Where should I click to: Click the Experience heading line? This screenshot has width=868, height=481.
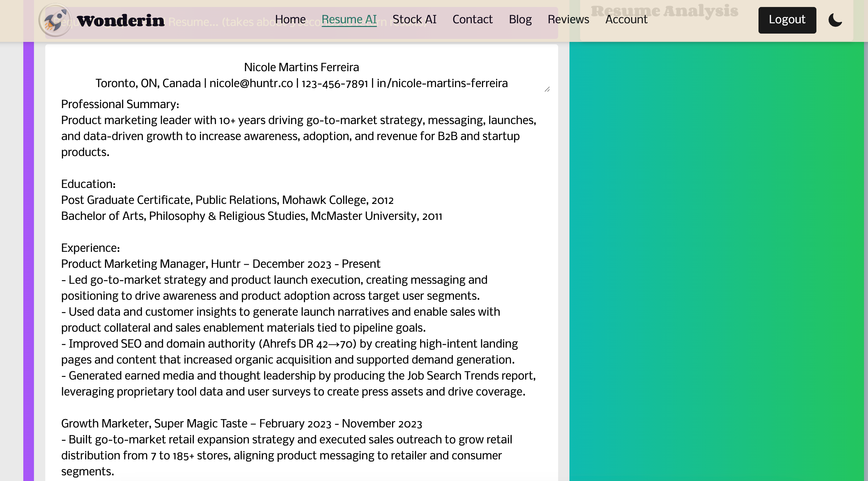pos(90,248)
